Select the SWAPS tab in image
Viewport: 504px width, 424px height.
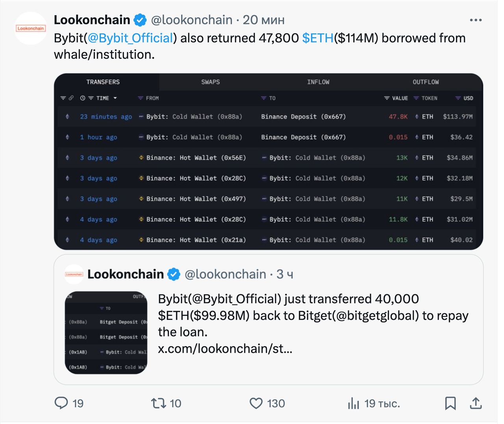point(211,82)
